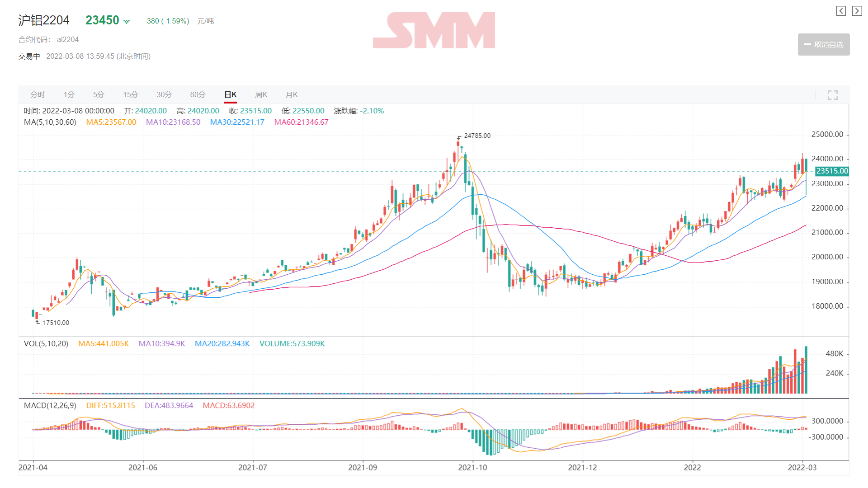Click the contract code al2204

[68, 39]
